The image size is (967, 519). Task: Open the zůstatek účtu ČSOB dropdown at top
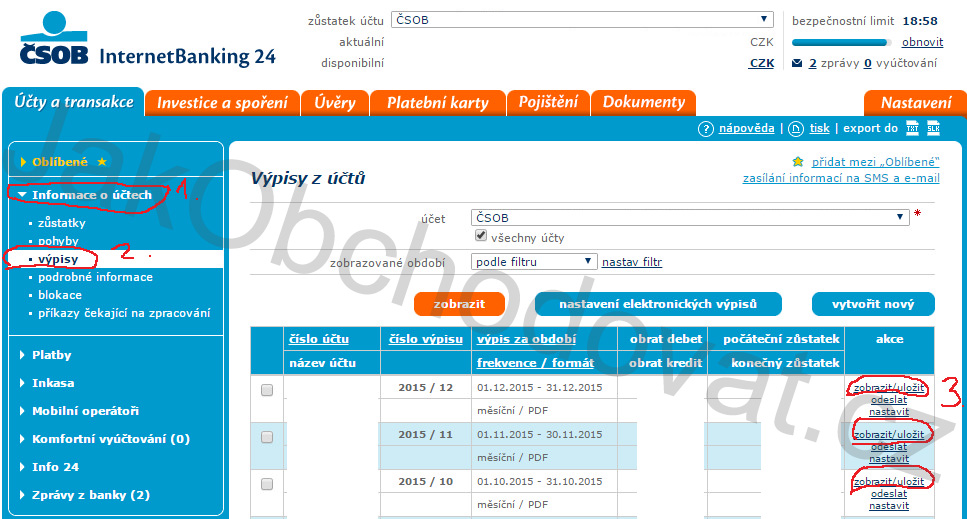coord(582,20)
